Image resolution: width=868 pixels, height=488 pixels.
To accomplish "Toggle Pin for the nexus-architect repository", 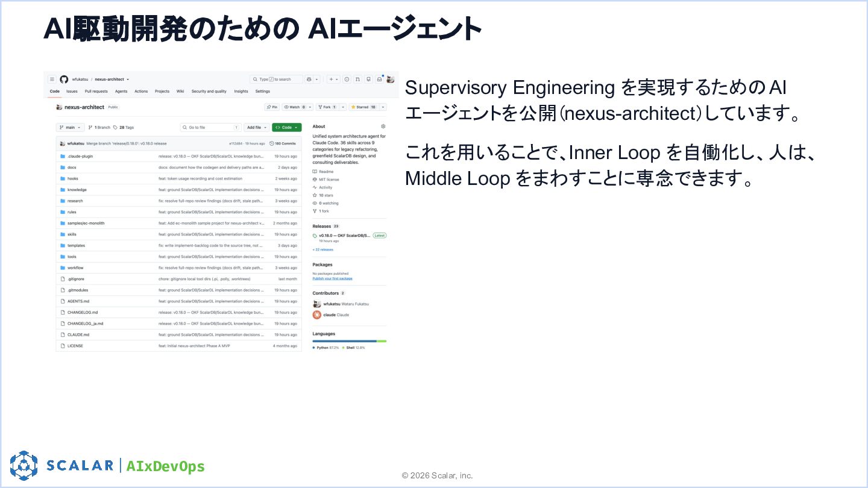I will [x=272, y=107].
